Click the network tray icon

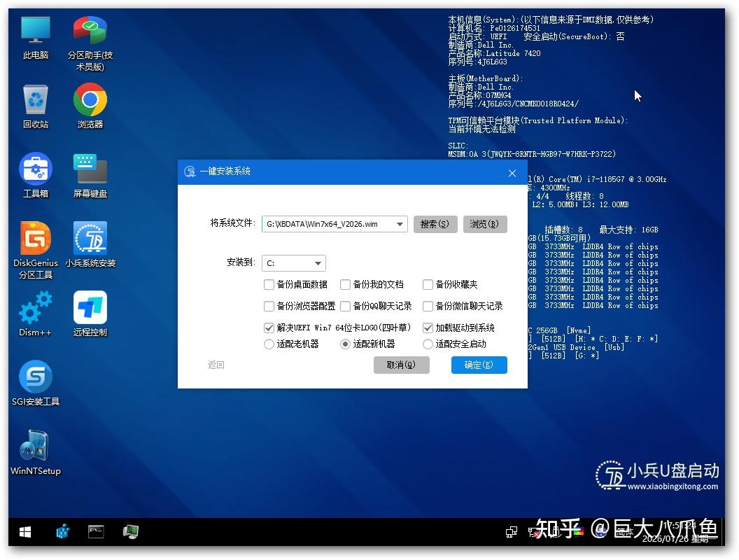[512, 532]
